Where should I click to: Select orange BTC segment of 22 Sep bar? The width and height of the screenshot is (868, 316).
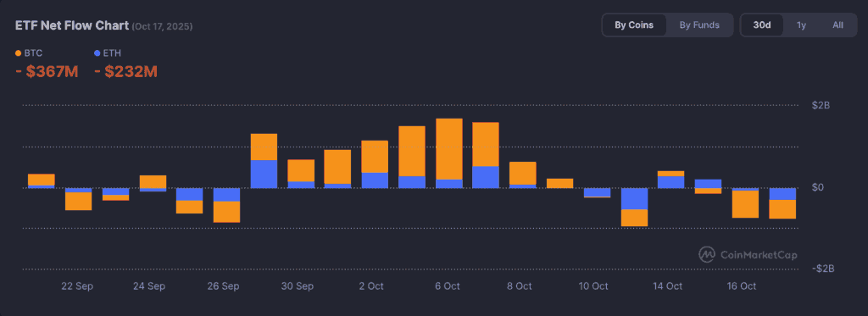coord(78,201)
